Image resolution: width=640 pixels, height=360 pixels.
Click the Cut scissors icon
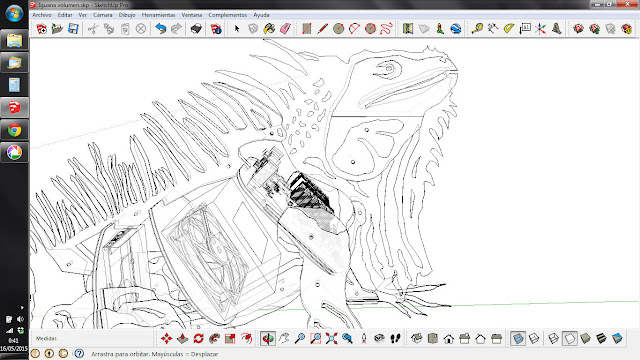93,29
